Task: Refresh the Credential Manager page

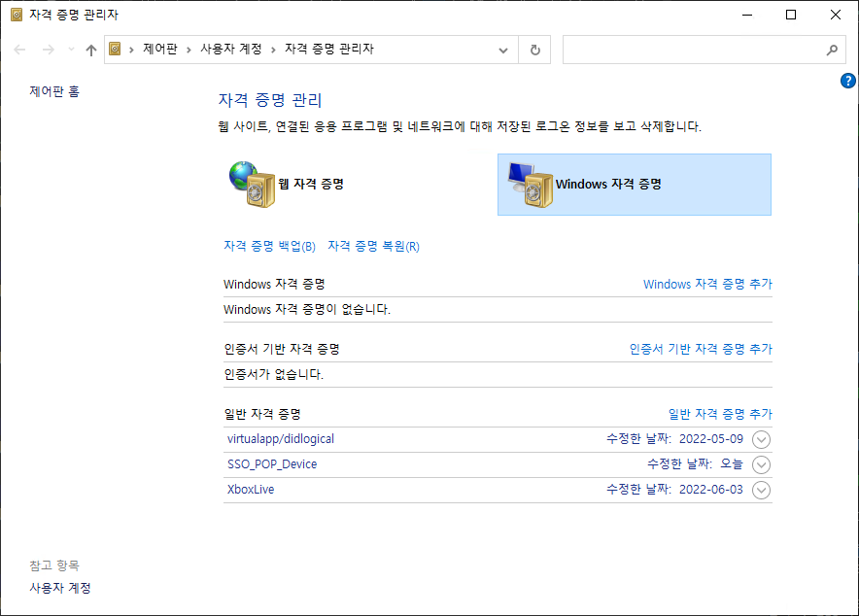Action: 534,51
